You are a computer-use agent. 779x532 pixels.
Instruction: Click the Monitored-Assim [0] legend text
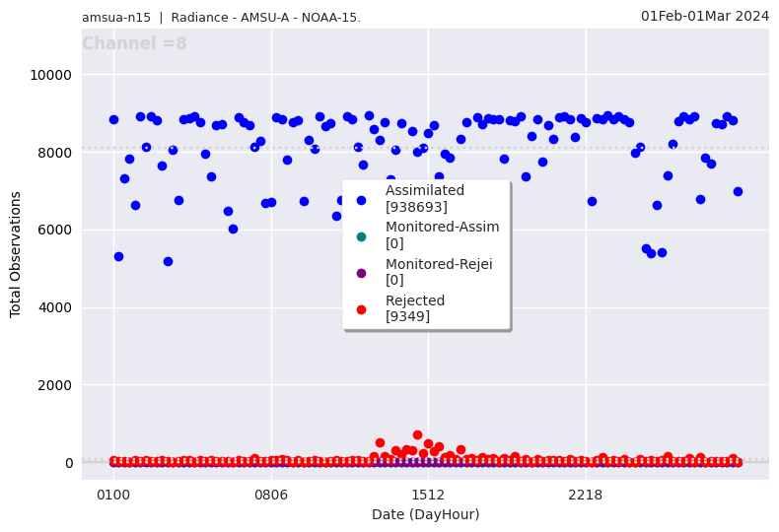pos(442,235)
